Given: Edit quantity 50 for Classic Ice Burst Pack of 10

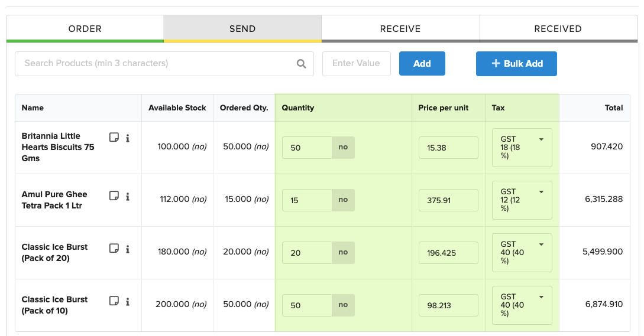Looking at the screenshot, I should (307, 305).
